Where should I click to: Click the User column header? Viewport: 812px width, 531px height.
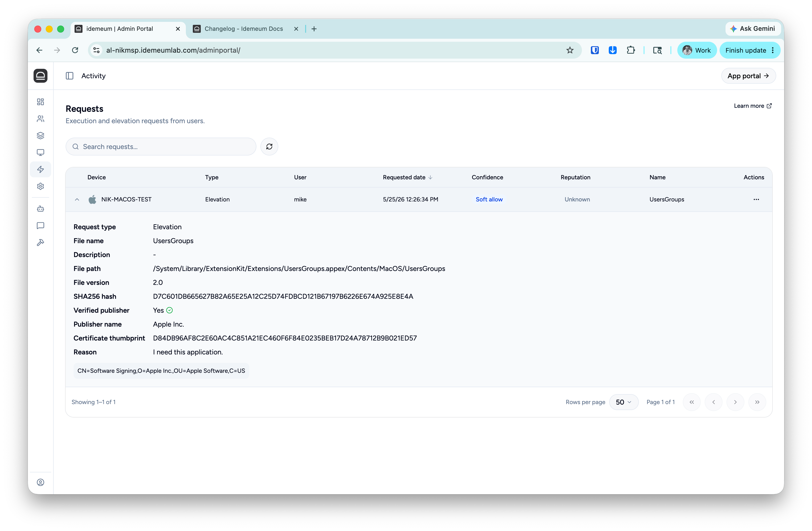point(300,177)
